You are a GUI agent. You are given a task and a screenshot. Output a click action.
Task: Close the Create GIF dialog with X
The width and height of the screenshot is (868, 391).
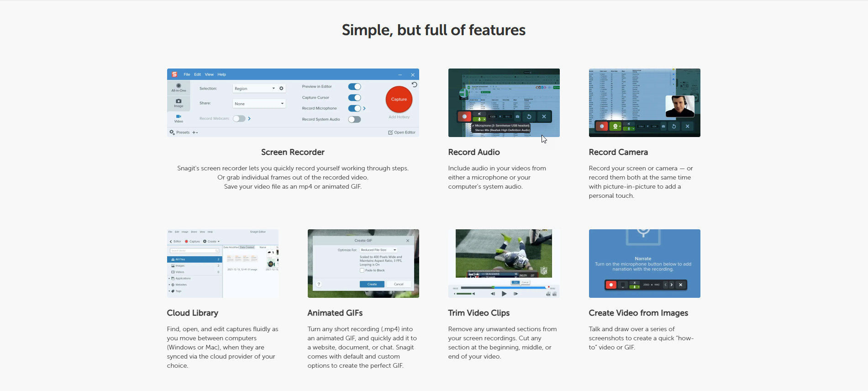coord(408,241)
